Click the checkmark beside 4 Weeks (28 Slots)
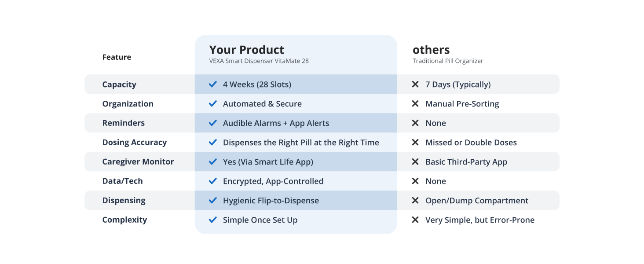 (213, 84)
